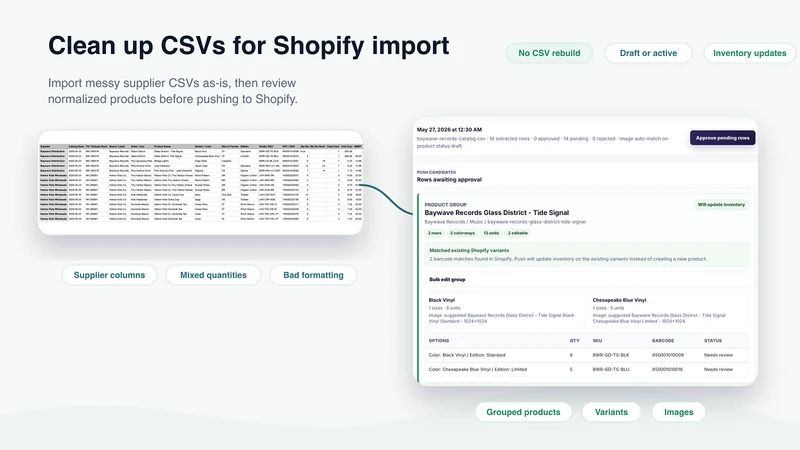Click the Supplier columns tag
This screenshot has height=450, width=800.
click(109, 275)
